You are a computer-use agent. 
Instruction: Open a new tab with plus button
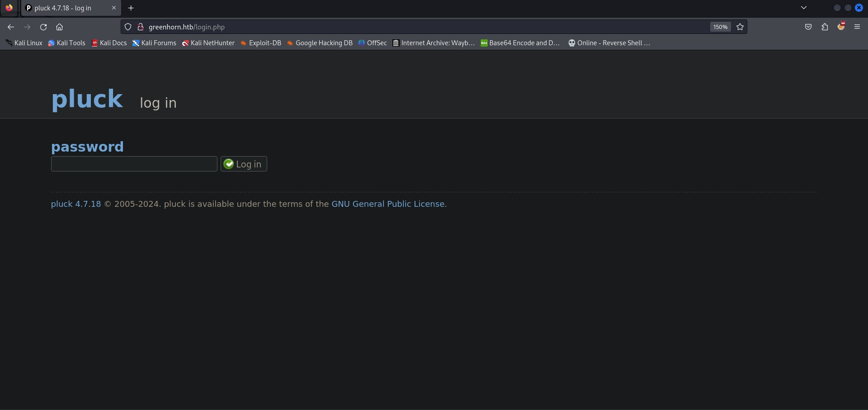[x=131, y=8]
